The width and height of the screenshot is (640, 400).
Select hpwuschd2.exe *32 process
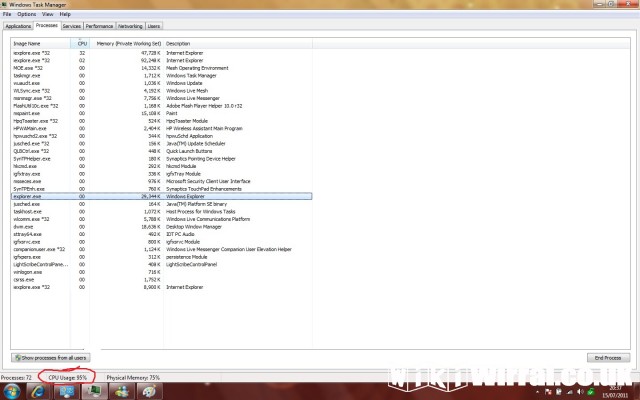click(x=162, y=136)
